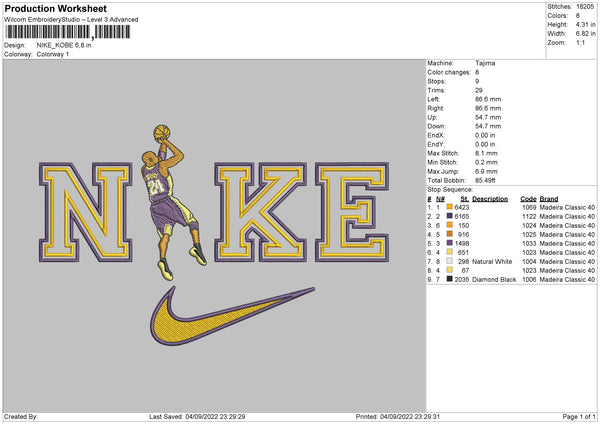Click the orange swatch in the 150 stitches row
Screen dimensions: 600x424
pos(450,225)
